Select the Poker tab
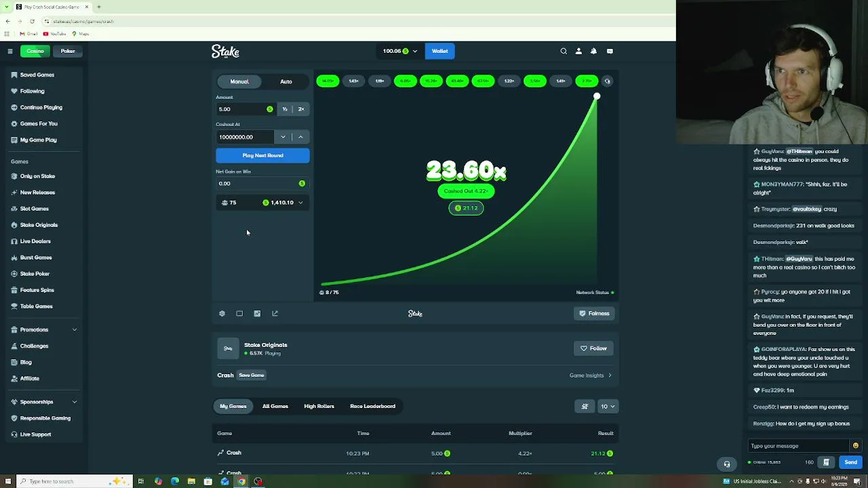This screenshot has width=868, height=488. [68, 51]
